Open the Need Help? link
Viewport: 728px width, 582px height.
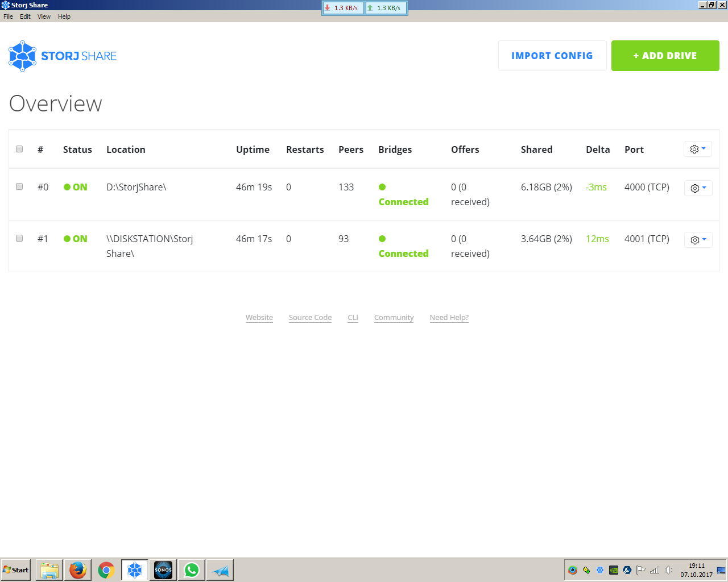click(x=449, y=318)
